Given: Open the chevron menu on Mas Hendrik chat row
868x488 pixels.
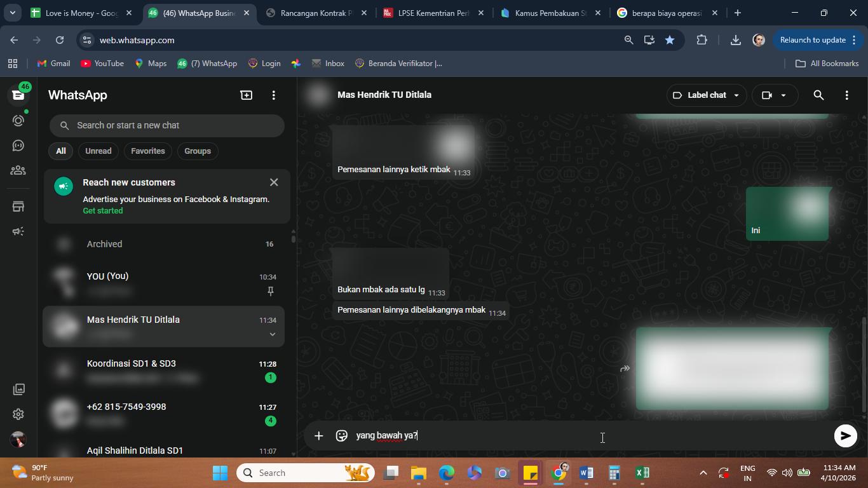Looking at the screenshot, I should (272, 334).
